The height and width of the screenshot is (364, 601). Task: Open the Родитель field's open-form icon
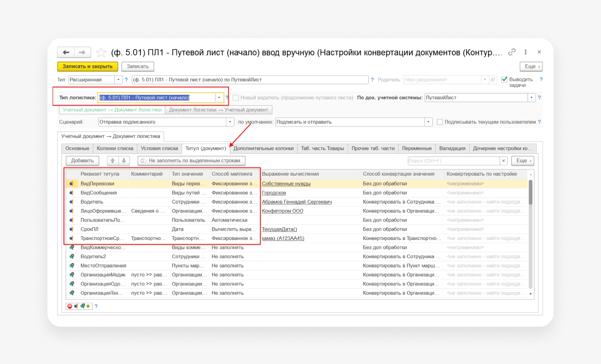pos(493,80)
